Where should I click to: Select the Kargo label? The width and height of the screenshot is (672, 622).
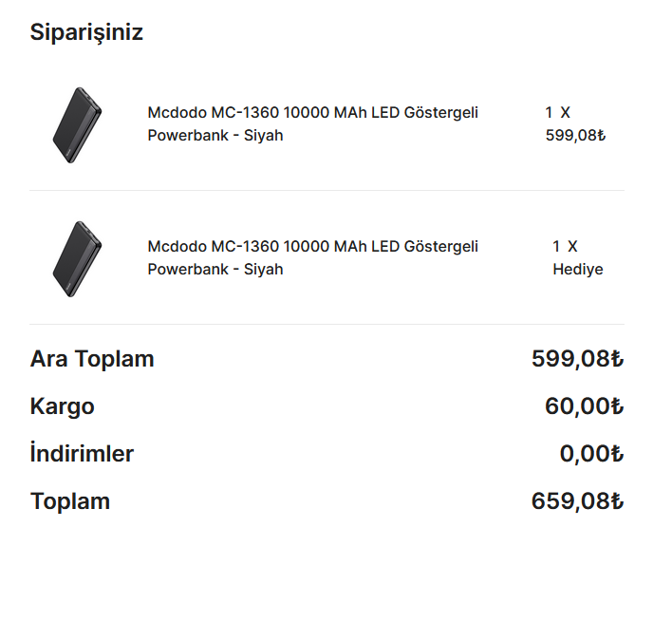63,407
